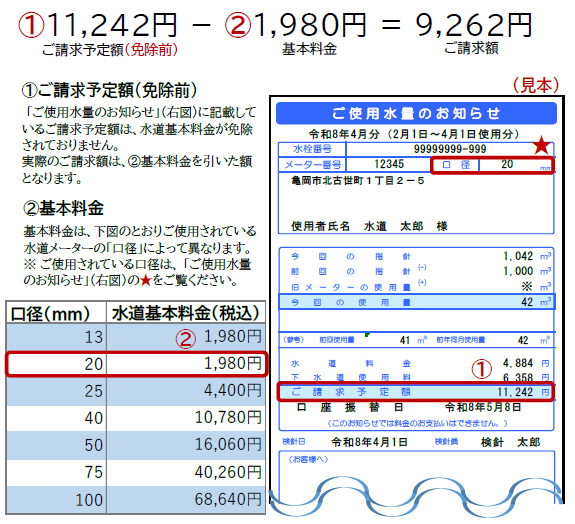Select the 13 mm row in the table
The image size is (575, 524).
136,337
